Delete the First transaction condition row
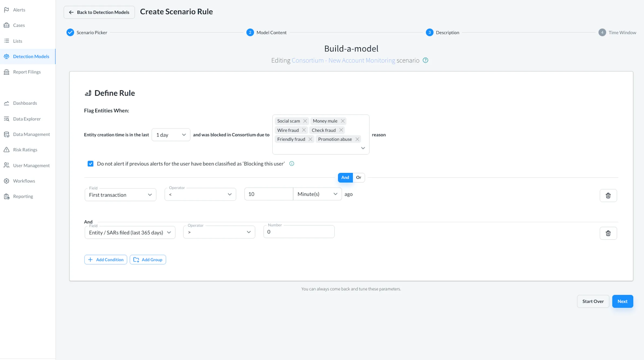 click(x=608, y=195)
